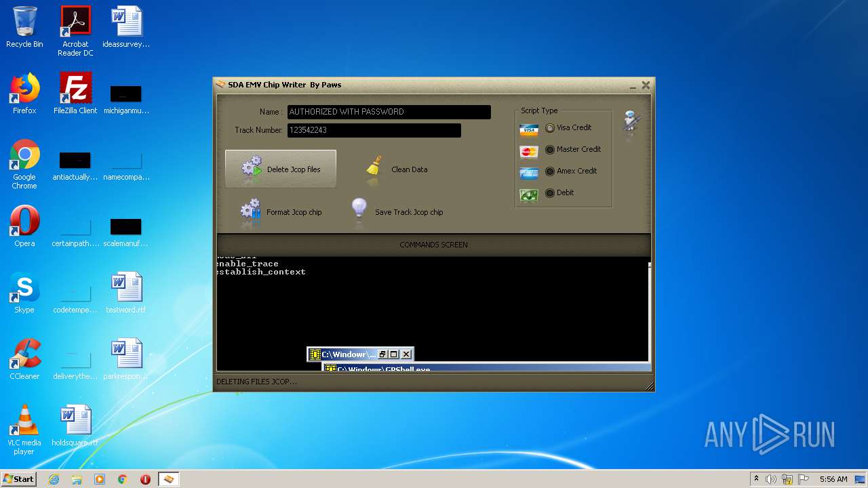Select the scalemanuf desktop file
The height and width of the screenshot is (488, 868).
126,232
